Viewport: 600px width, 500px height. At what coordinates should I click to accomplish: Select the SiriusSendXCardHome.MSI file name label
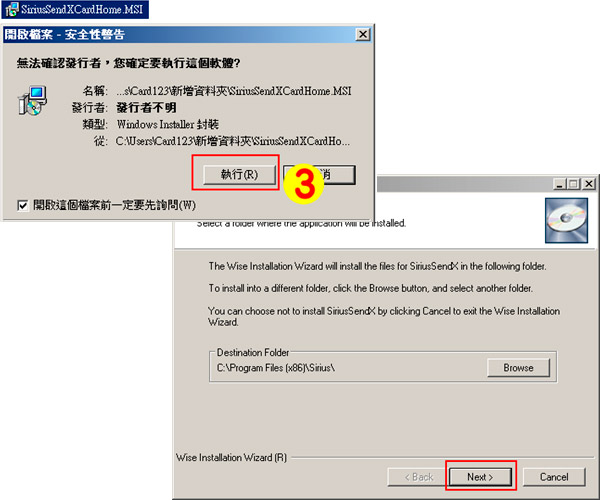[x=82, y=10]
